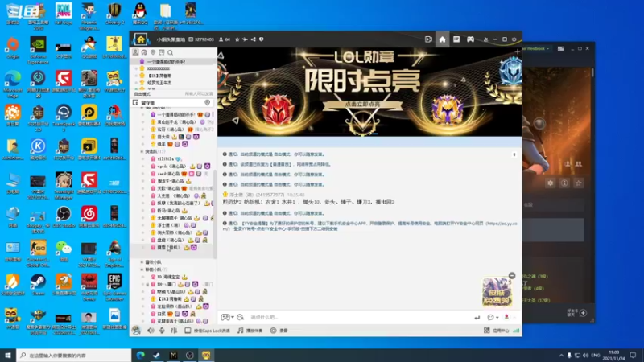Click the network signal strength icon

[x=516, y=331]
